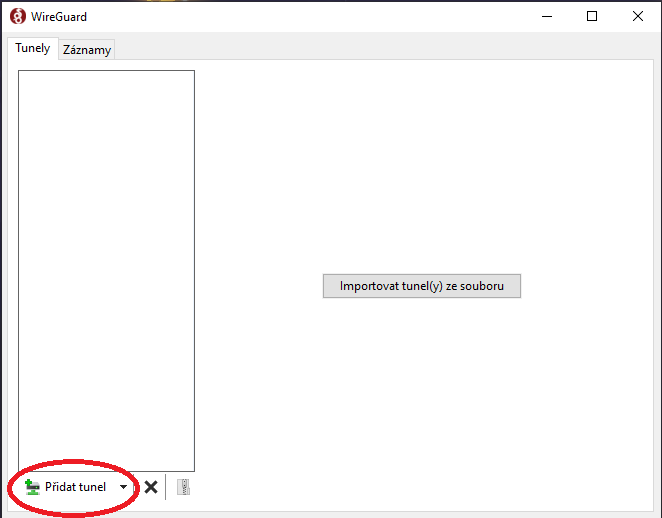The image size is (662, 518).
Task: Click the green add-tunnel computer icon
Action: pyautogui.click(x=32, y=487)
